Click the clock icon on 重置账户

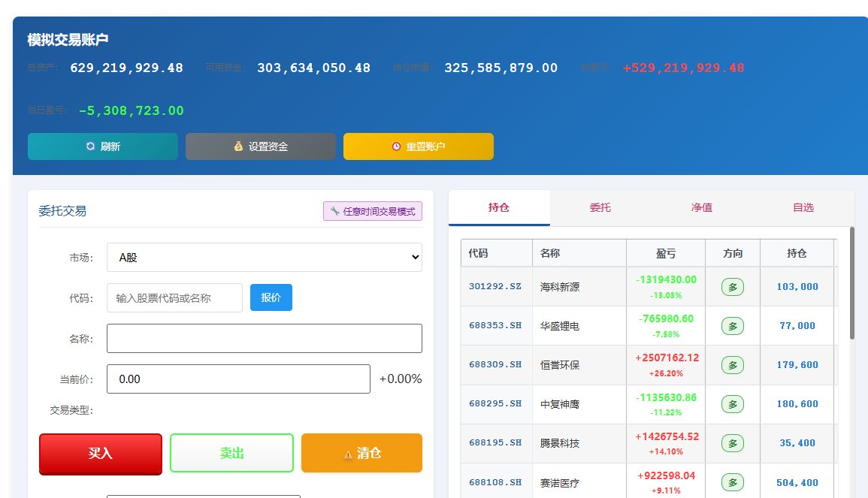click(396, 146)
